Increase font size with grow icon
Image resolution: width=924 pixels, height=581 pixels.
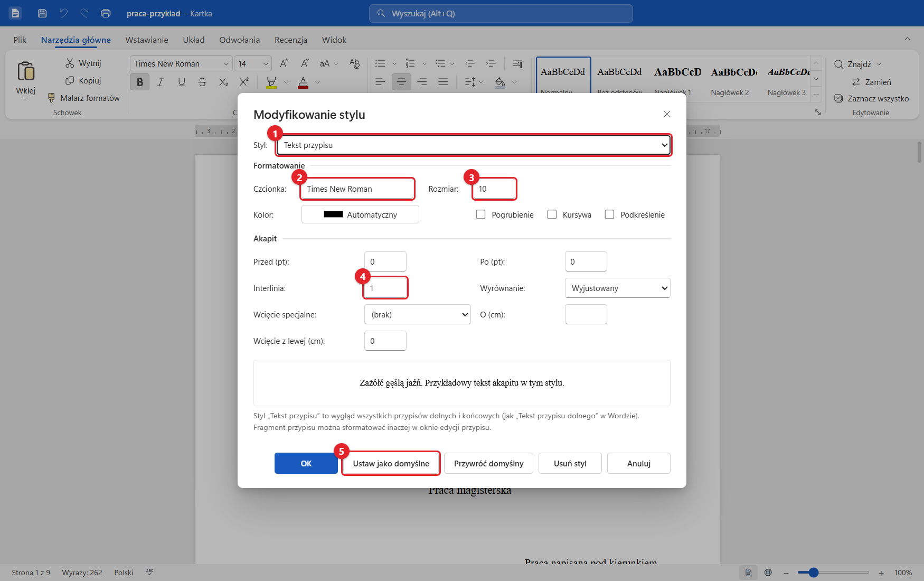click(284, 63)
